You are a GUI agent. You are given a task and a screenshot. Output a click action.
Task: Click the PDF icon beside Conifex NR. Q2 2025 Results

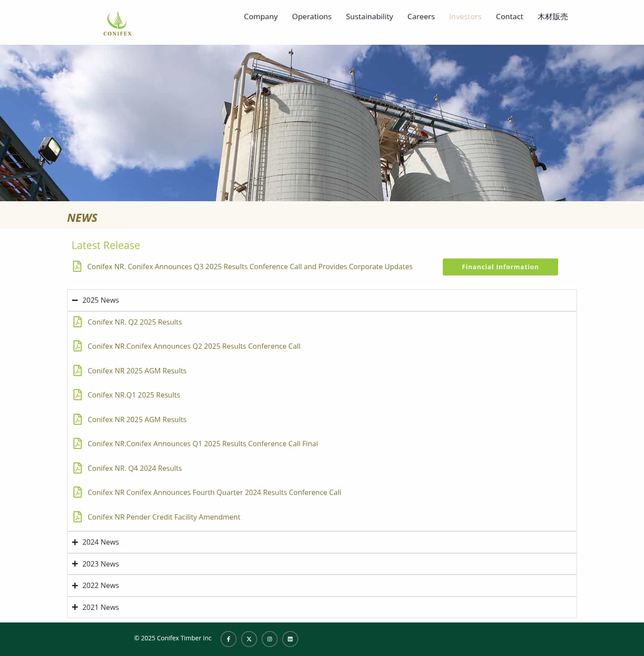(77, 322)
